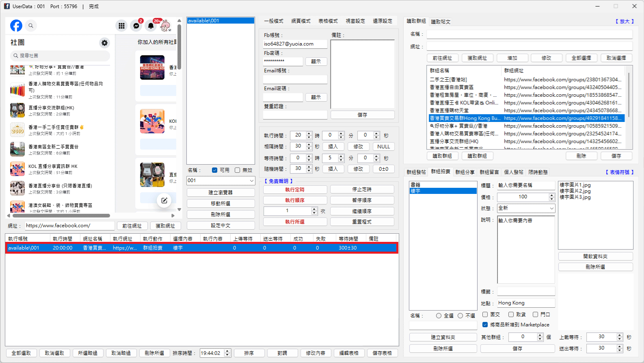Click the 儲存表格 button
644x363 pixels.
pyautogui.click(x=383, y=353)
